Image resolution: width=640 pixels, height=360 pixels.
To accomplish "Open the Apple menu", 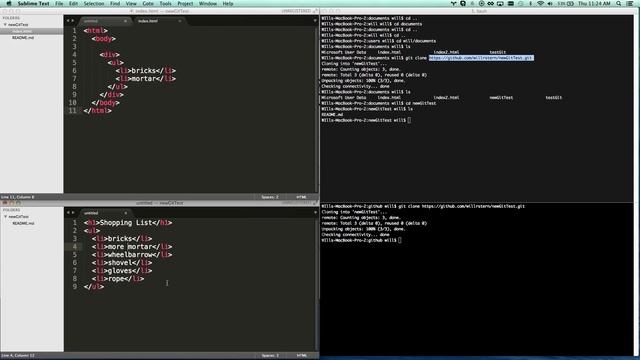I will tap(9, 3).
